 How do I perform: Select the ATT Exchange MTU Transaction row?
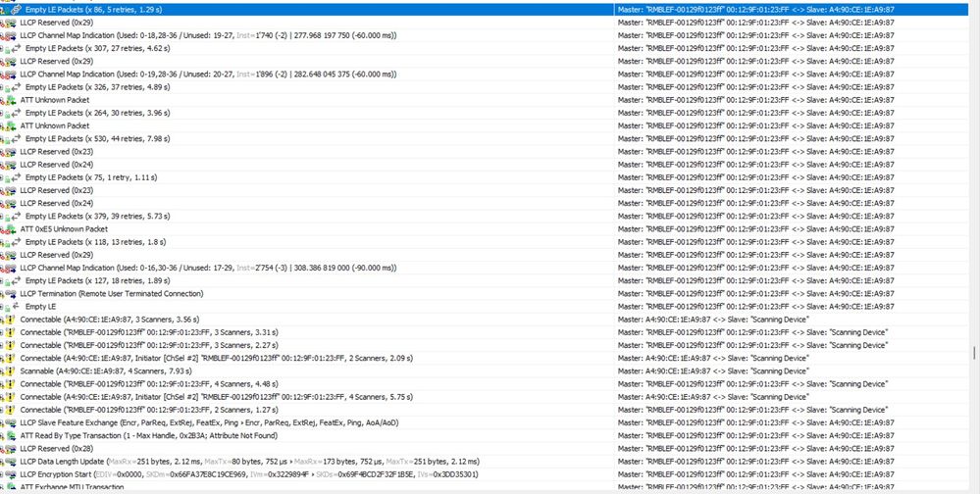(x=307, y=486)
